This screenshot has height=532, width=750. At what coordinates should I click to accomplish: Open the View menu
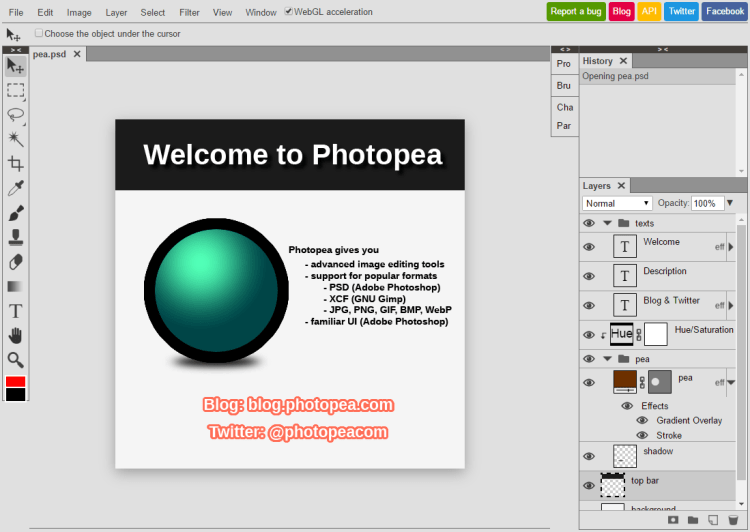point(222,12)
